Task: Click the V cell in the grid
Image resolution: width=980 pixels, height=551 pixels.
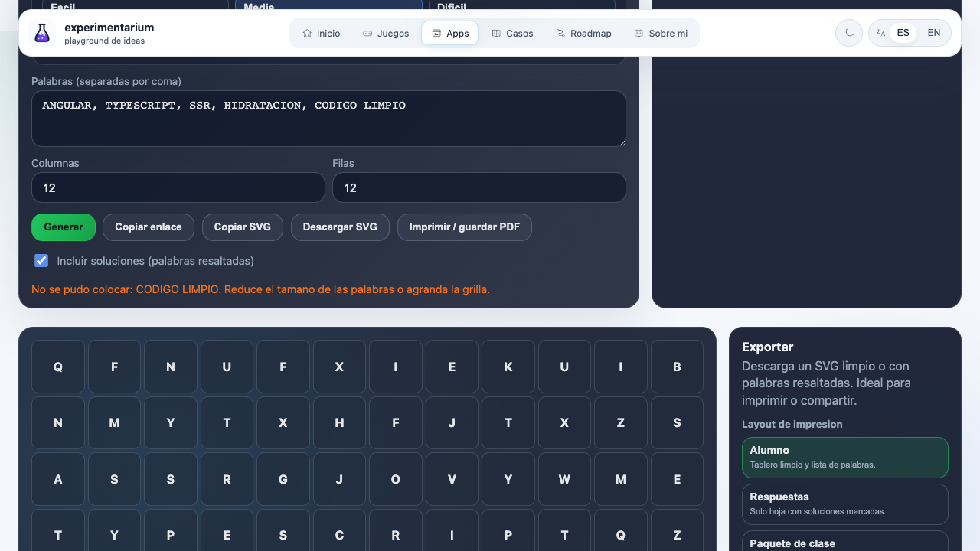Action: click(452, 479)
